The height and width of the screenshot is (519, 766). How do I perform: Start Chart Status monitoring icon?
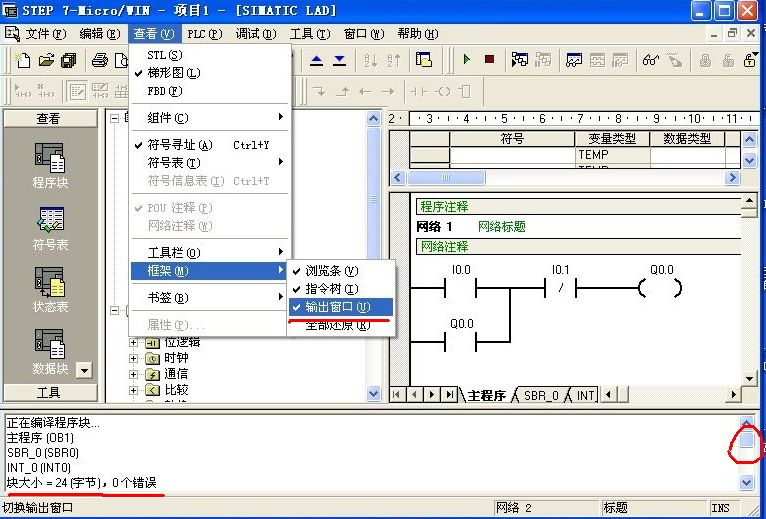[574, 60]
